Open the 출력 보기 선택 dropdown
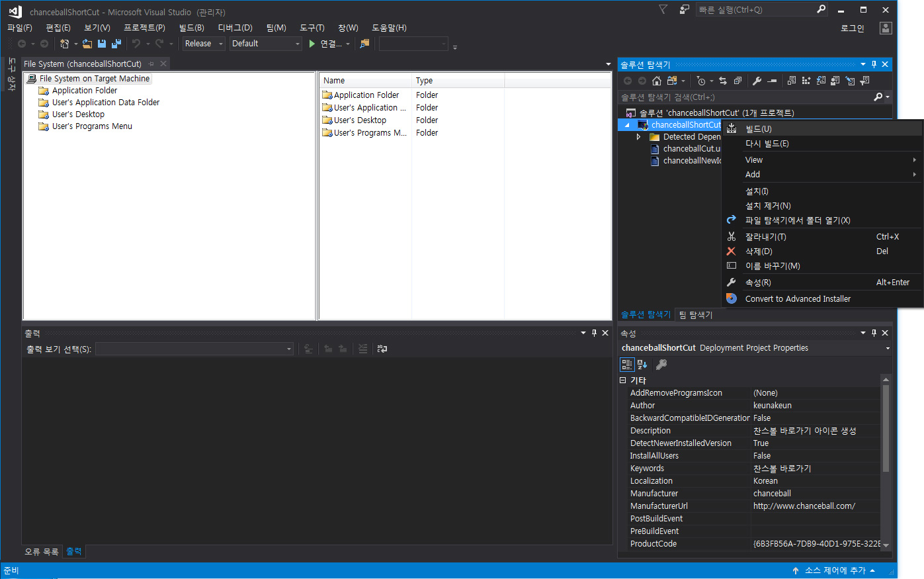Screen dimensions: 924x579 pos(194,349)
